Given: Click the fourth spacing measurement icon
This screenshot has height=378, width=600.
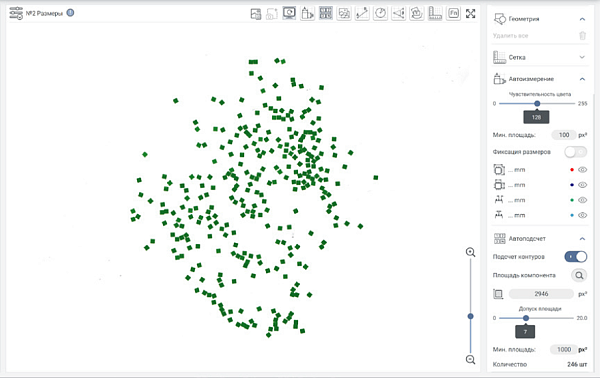Looking at the screenshot, I should coord(499,215).
